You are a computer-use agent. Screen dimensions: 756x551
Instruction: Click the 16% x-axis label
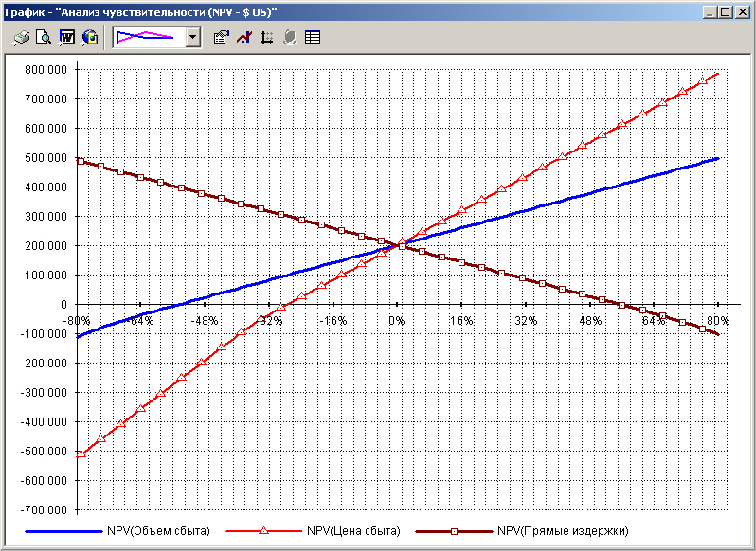pyautogui.click(x=461, y=321)
